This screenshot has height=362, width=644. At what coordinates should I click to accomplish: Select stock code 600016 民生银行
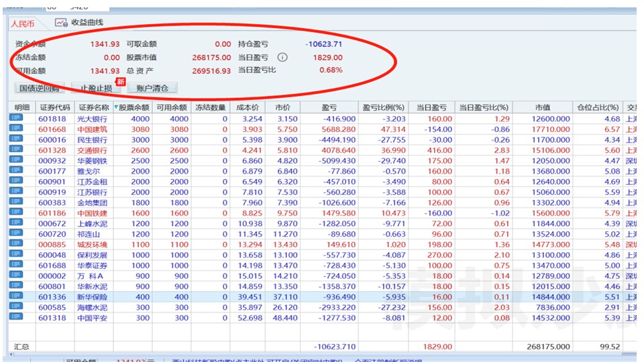pyautogui.click(x=52, y=139)
